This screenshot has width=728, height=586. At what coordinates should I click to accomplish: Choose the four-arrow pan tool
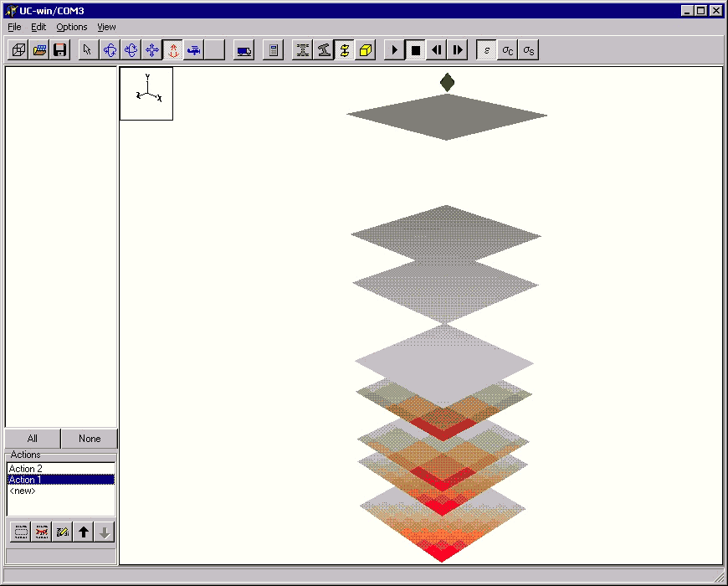point(151,50)
